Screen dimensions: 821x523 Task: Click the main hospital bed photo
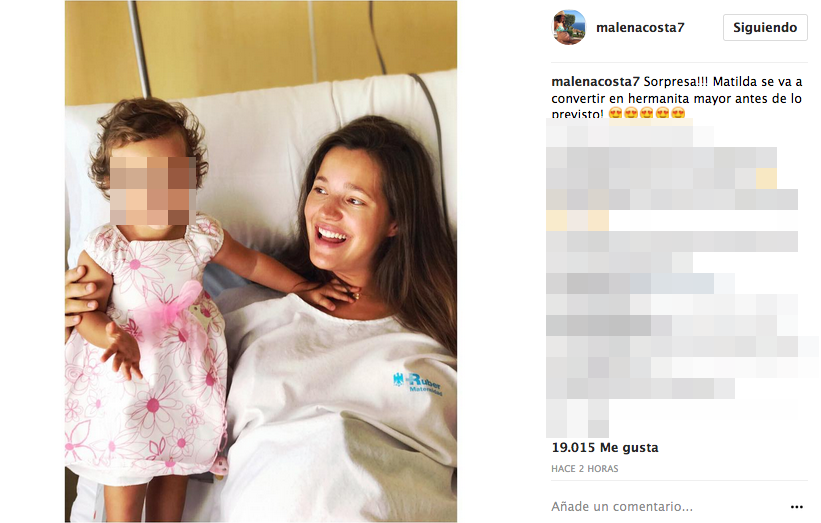click(261, 261)
